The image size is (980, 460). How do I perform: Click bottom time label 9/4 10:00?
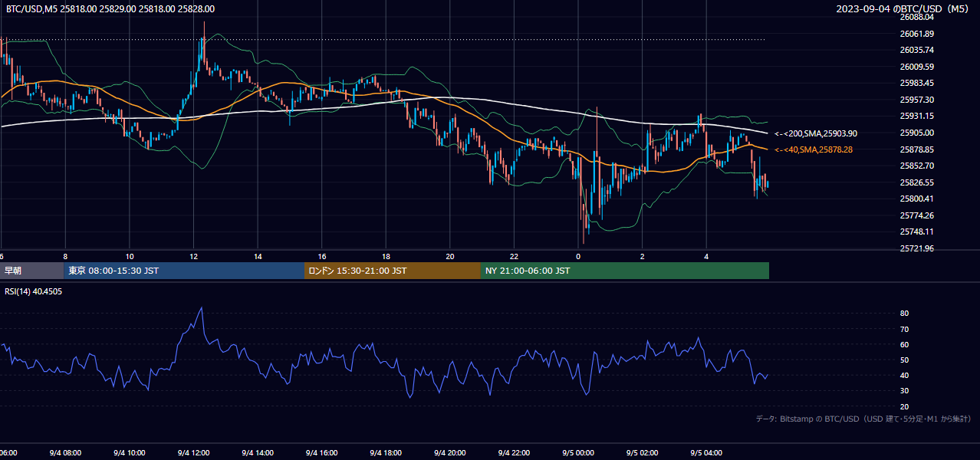tap(130, 453)
